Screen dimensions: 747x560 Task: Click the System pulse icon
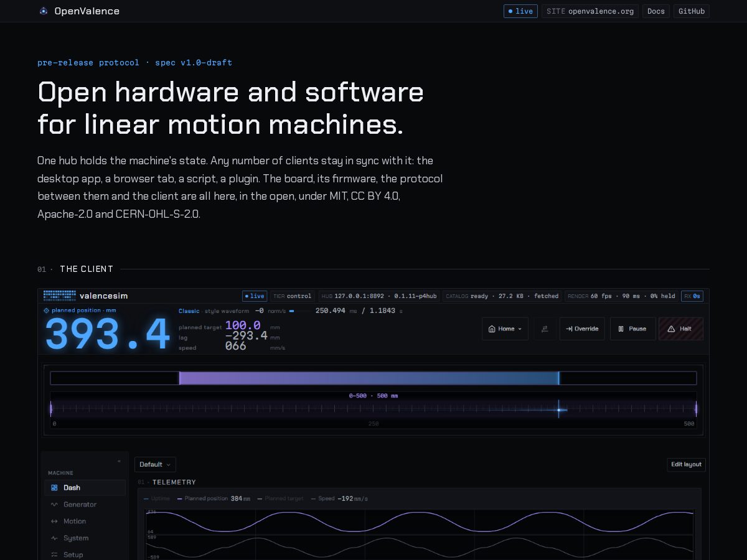tap(54, 538)
